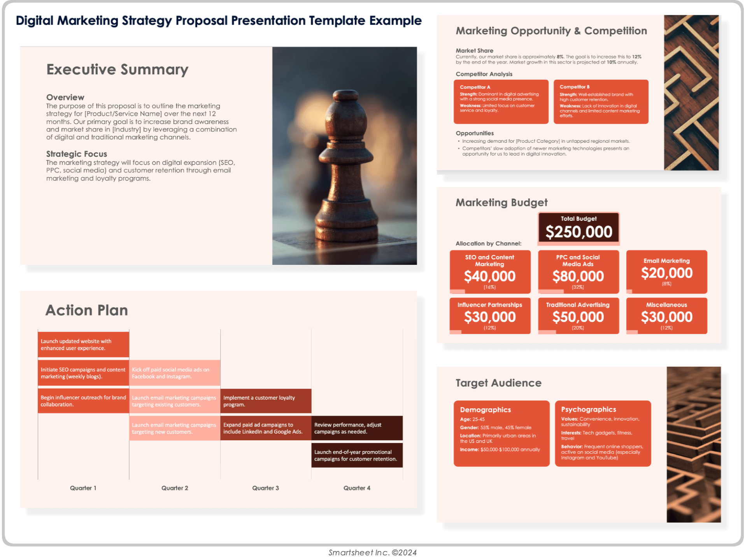Select the Competitor A card
Image resolution: width=747 pixels, height=560 pixels.
pos(501,102)
